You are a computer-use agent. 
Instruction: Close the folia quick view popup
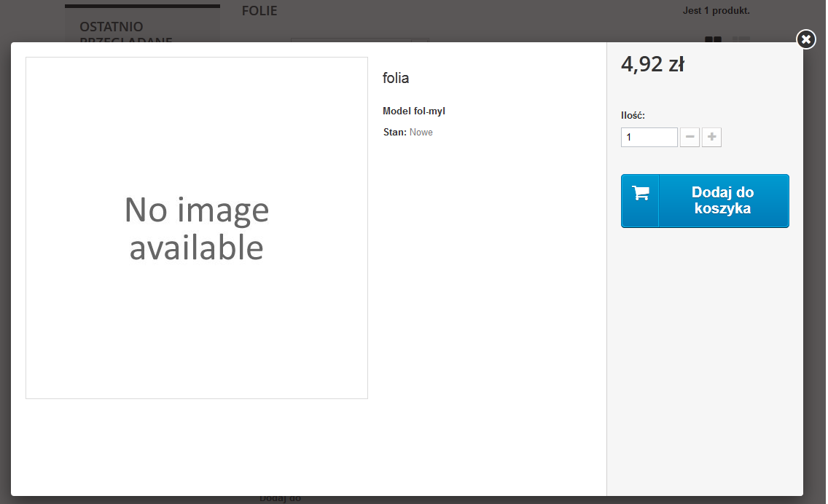pos(806,39)
